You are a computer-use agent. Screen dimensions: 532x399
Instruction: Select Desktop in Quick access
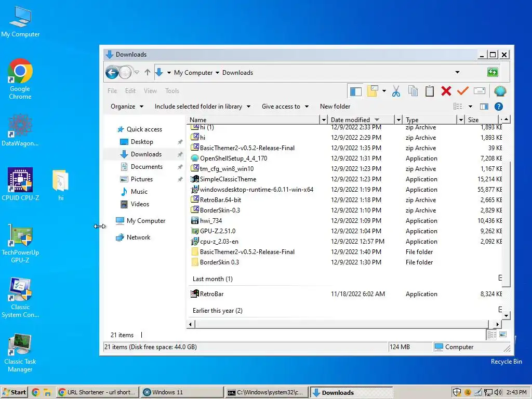(x=142, y=142)
